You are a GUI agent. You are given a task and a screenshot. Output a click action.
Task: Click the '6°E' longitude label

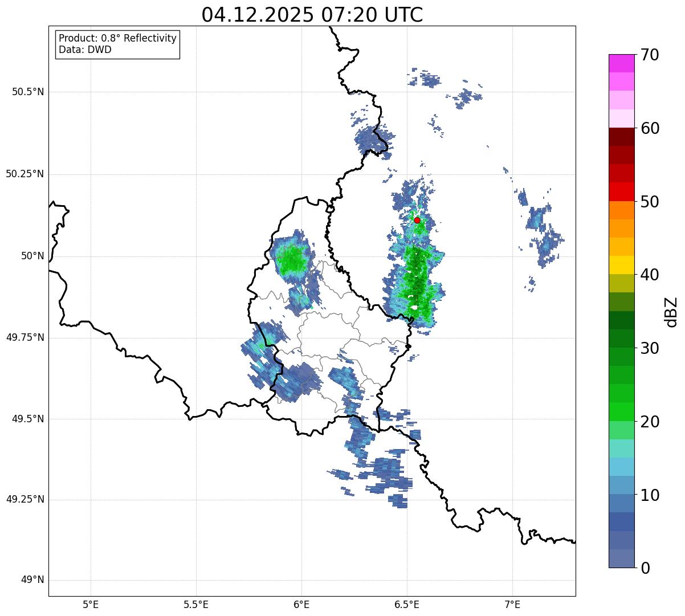301,604
